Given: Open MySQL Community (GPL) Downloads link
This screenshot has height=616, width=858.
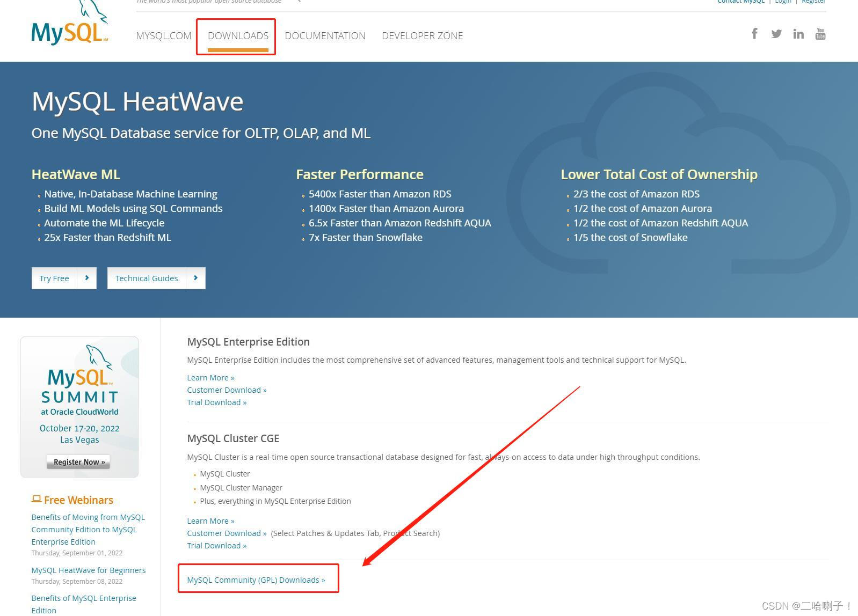Looking at the screenshot, I should [256, 580].
